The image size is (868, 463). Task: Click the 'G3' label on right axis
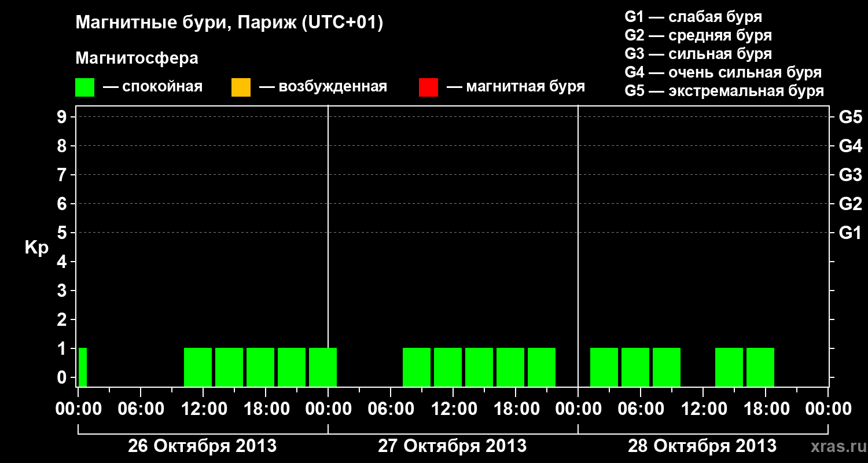[850, 175]
